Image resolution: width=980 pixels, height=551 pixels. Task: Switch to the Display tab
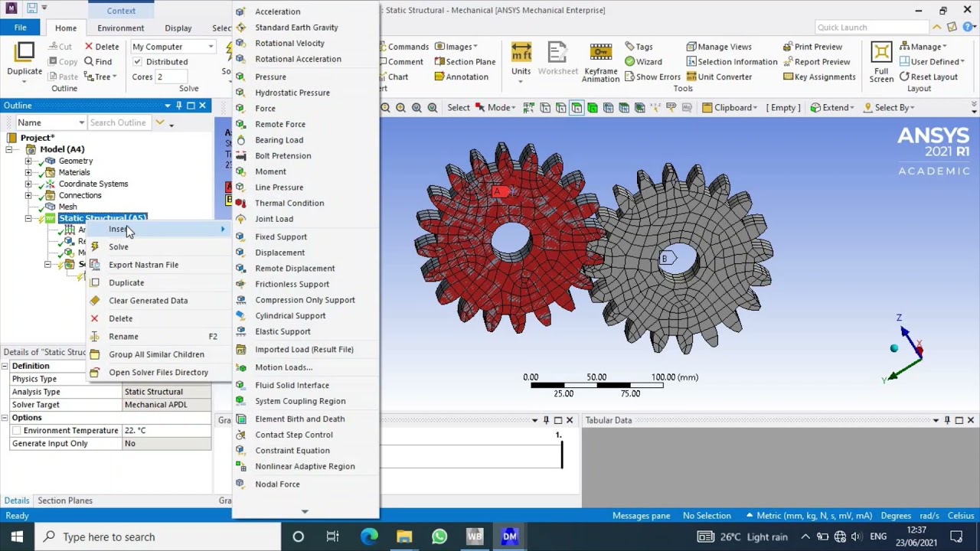click(x=178, y=28)
